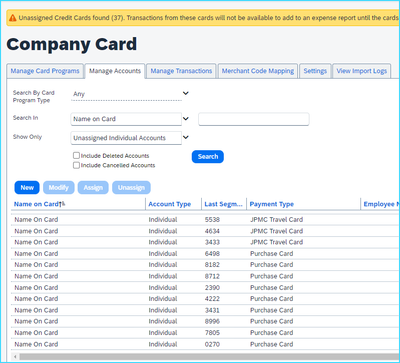Select the row with last segment 8996
Screen dimensions: 400x363
(x=205, y=322)
